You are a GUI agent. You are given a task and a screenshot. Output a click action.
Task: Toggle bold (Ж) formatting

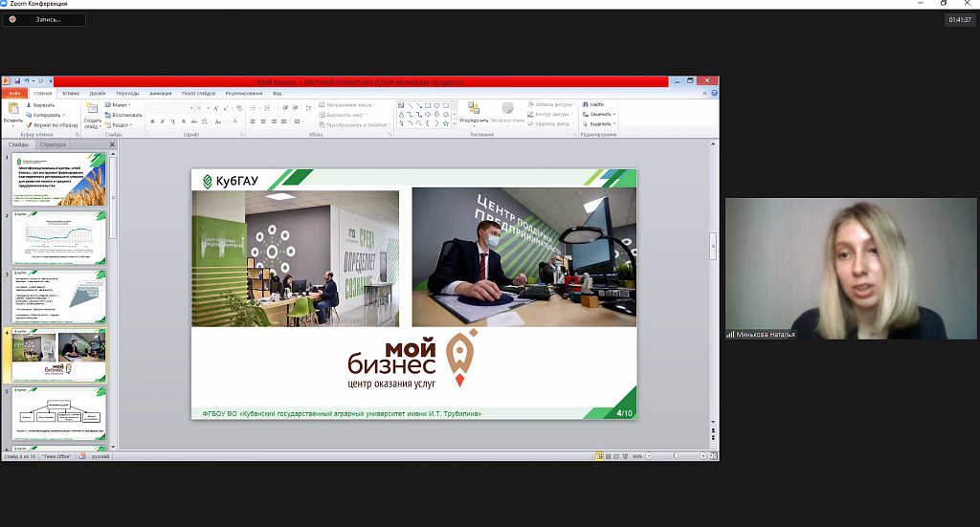tap(152, 121)
